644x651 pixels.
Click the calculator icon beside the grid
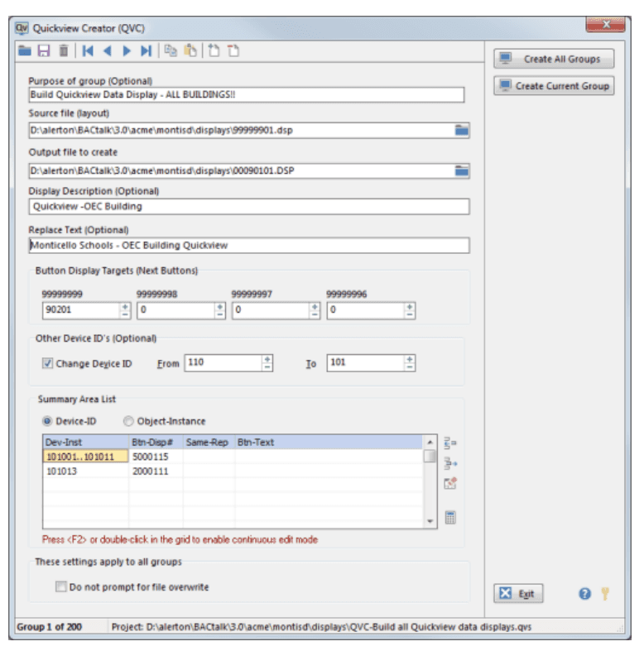(x=450, y=518)
